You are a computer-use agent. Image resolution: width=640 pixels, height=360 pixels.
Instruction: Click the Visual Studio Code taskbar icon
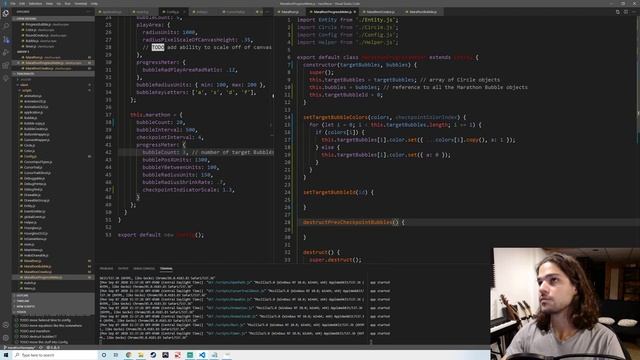pyautogui.click(x=202, y=355)
